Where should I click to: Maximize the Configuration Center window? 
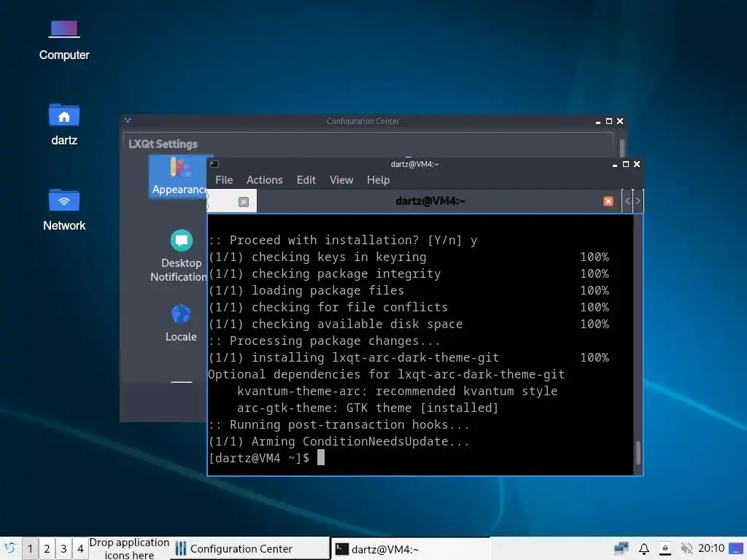(x=609, y=122)
